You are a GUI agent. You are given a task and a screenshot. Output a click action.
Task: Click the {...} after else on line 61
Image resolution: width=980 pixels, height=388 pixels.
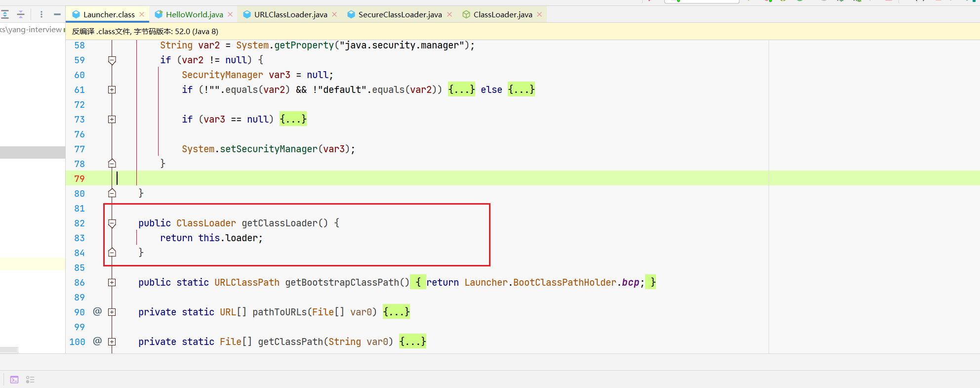(521, 89)
